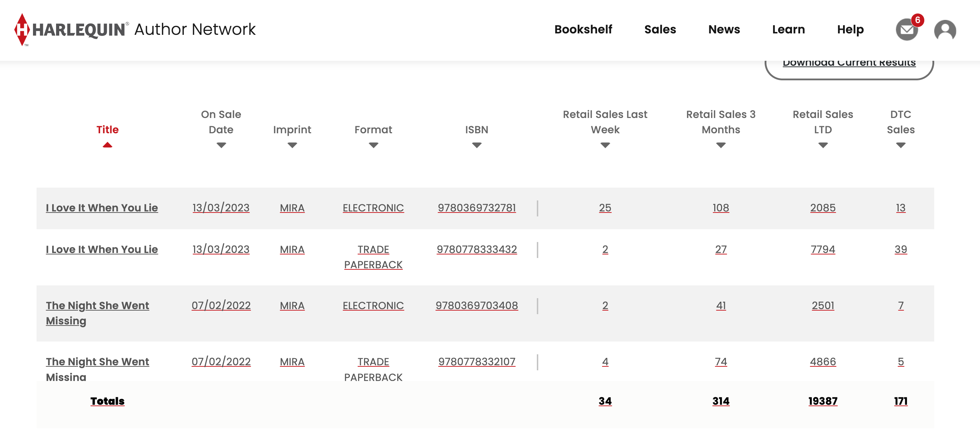Click the Title ascending sort arrow

[107, 145]
